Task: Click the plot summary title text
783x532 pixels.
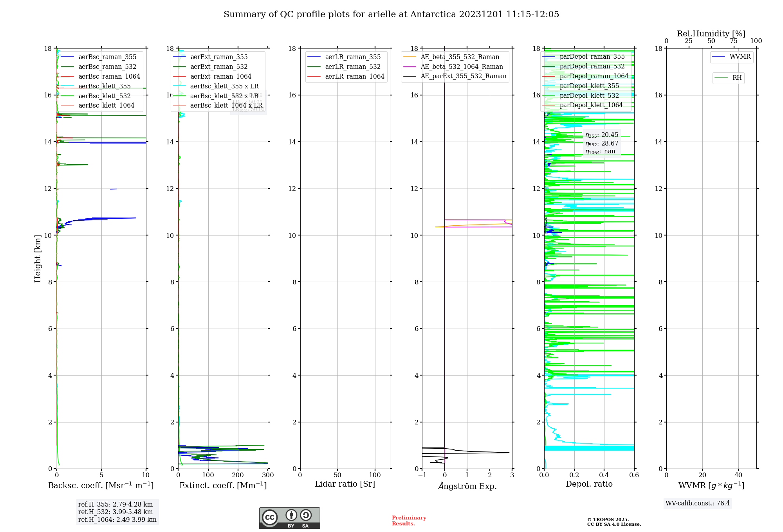Action: click(x=391, y=14)
